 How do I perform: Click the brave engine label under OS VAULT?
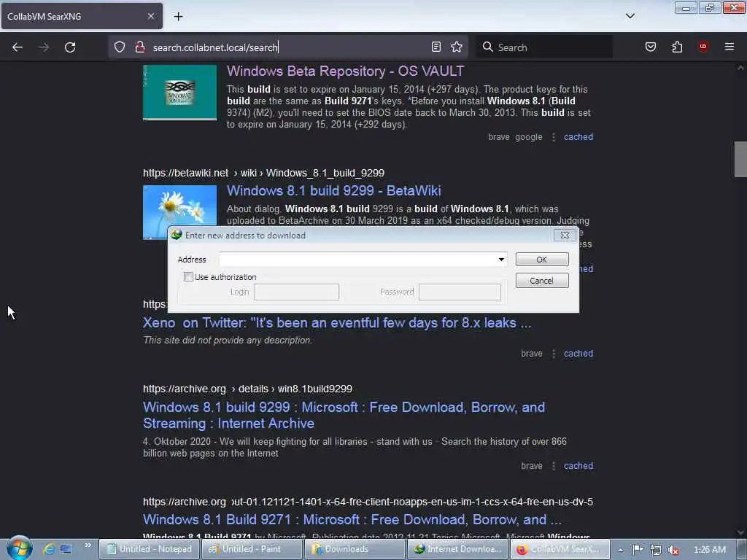(498, 137)
